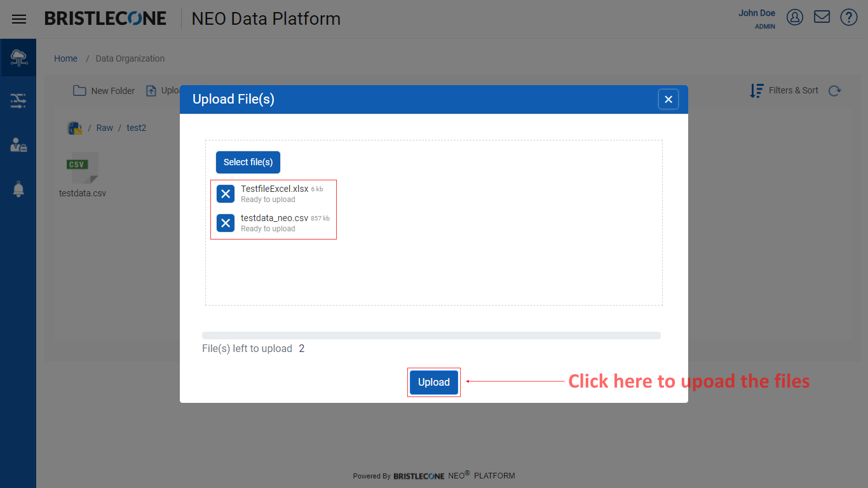
Task: Click the ADMIN role label
Action: [x=765, y=27]
